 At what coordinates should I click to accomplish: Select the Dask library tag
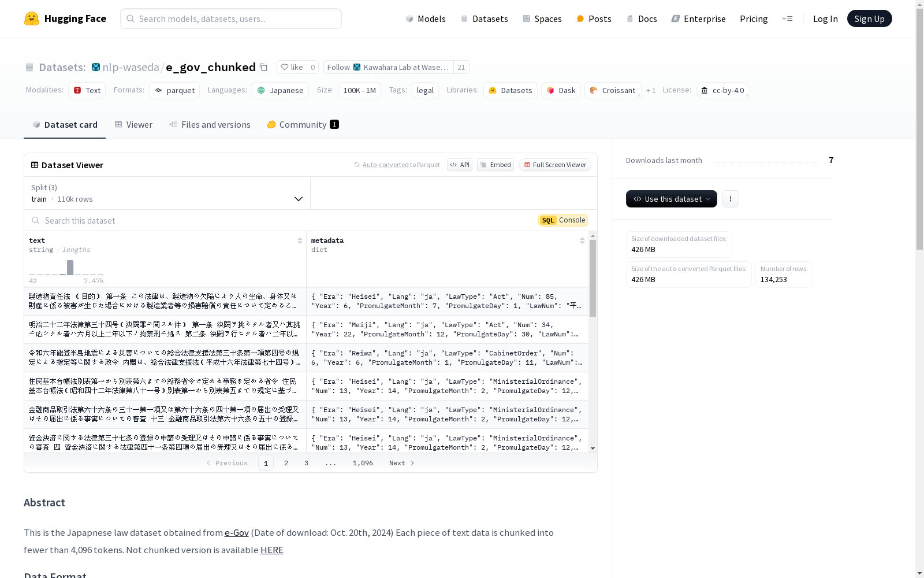tap(561, 90)
